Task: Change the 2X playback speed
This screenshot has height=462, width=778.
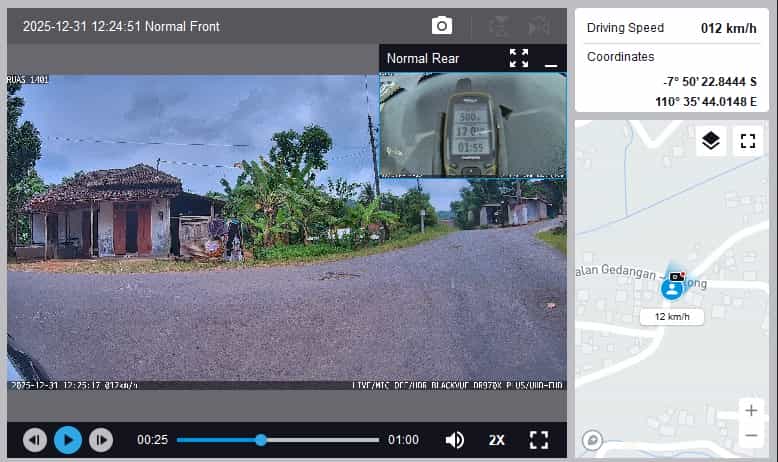Action: 497,440
